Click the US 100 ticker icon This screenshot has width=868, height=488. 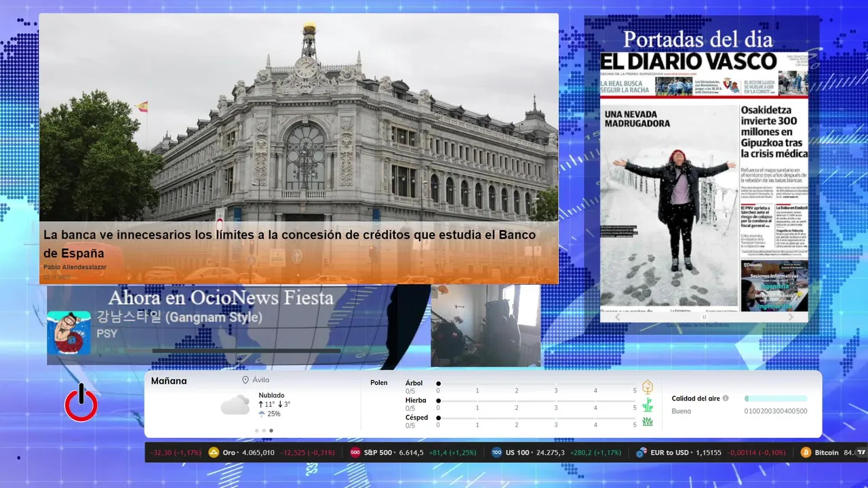496,453
